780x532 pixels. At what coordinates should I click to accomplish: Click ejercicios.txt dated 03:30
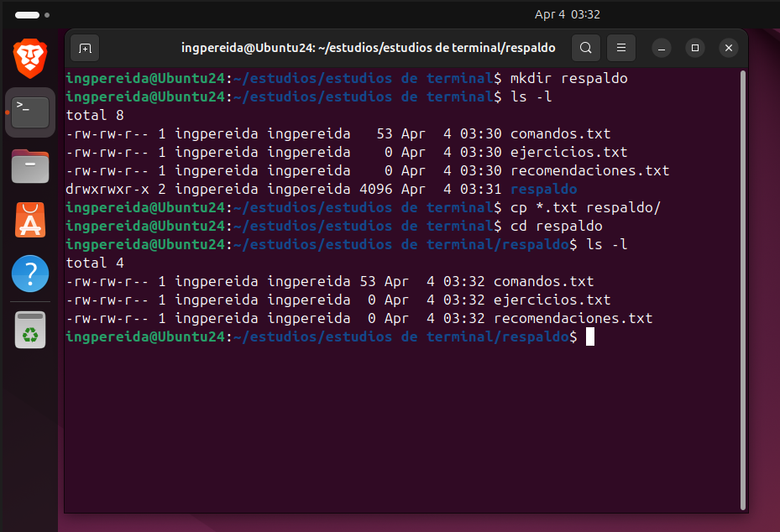pyautogui.click(x=568, y=152)
